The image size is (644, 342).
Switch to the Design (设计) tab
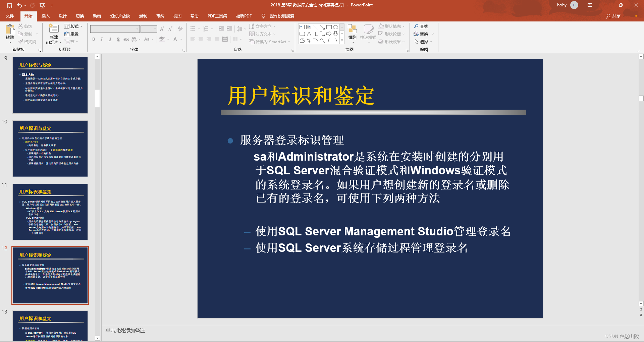63,16
